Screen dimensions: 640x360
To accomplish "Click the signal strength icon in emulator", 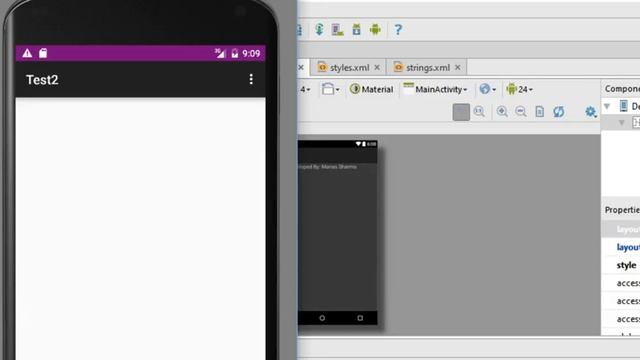I will coord(220,53).
